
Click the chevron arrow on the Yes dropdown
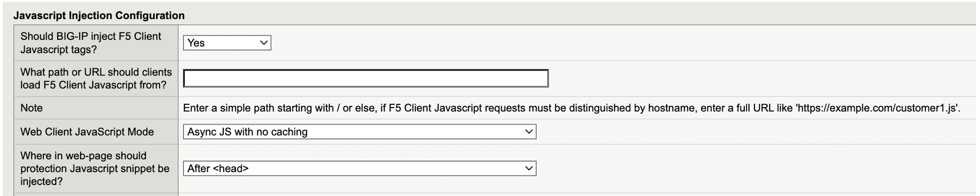[264, 43]
